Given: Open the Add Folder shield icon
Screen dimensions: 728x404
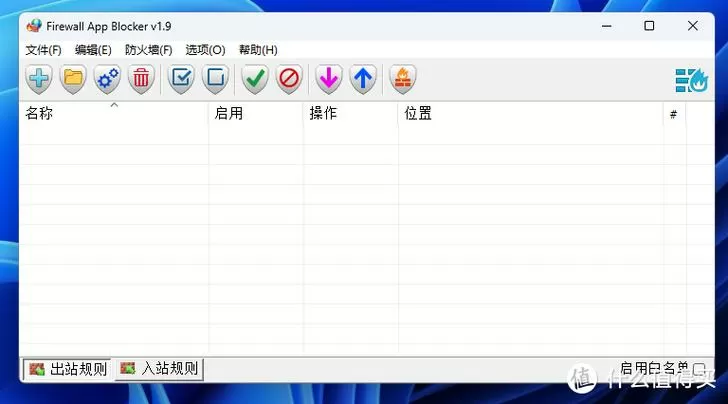Looking at the screenshot, I should [x=73, y=79].
